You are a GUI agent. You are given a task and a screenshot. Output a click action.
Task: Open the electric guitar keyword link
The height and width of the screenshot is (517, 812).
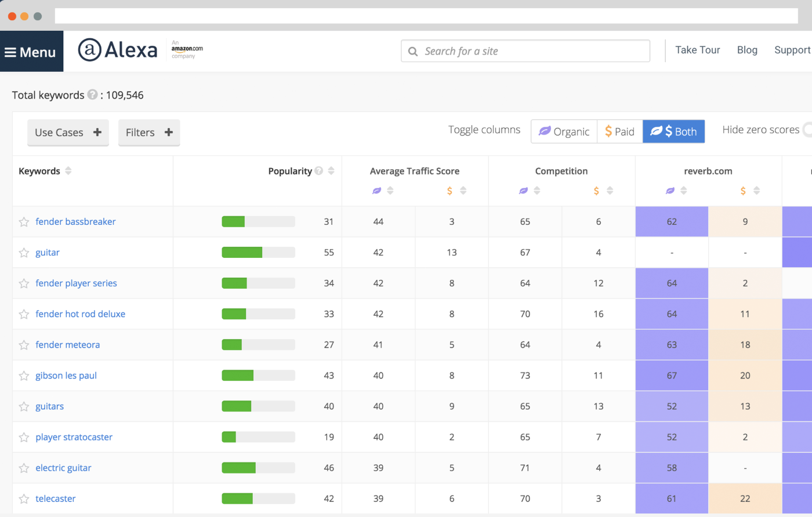pos(63,468)
